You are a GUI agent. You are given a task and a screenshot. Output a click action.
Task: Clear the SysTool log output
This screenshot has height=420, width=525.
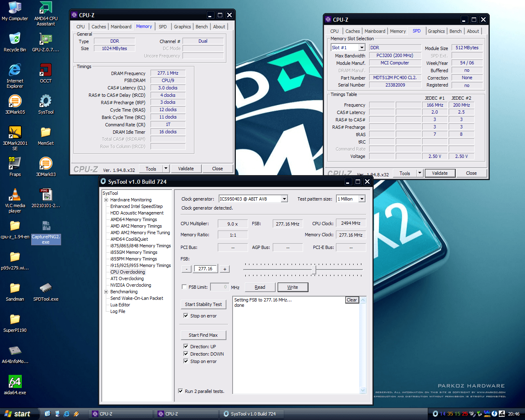click(352, 300)
